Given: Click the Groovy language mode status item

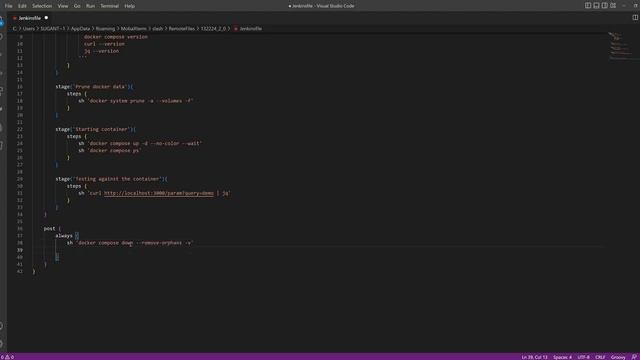Looking at the screenshot, I should pyautogui.click(x=618, y=357).
